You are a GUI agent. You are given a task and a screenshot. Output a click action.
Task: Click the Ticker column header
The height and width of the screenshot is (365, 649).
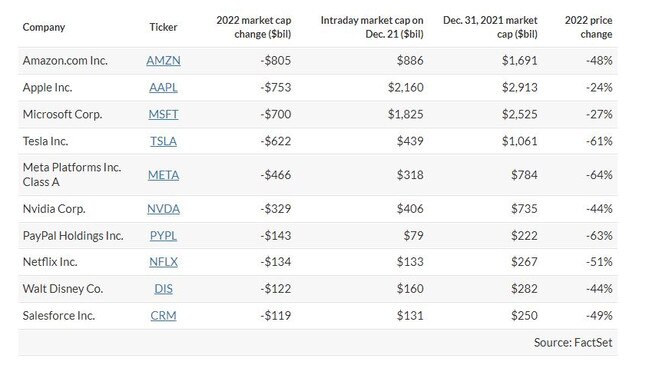point(163,27)
